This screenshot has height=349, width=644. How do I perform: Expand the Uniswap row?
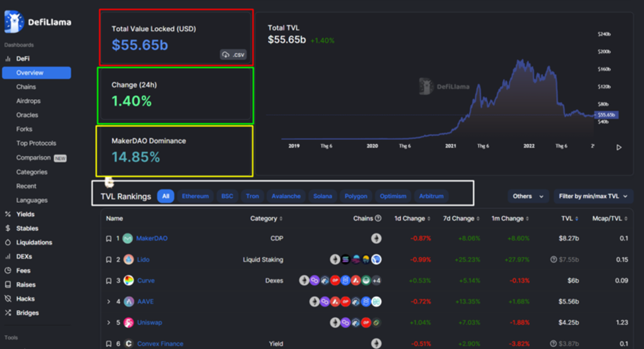(108, 323)
